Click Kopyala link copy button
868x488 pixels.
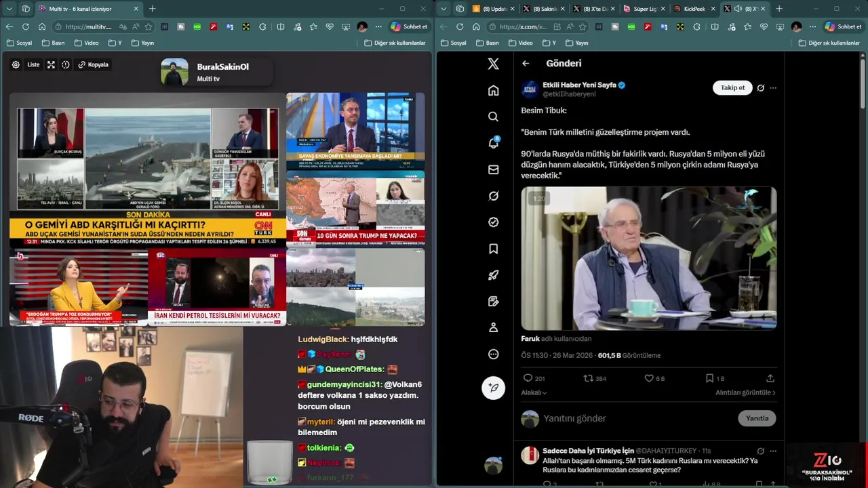[x=94, y=65]
